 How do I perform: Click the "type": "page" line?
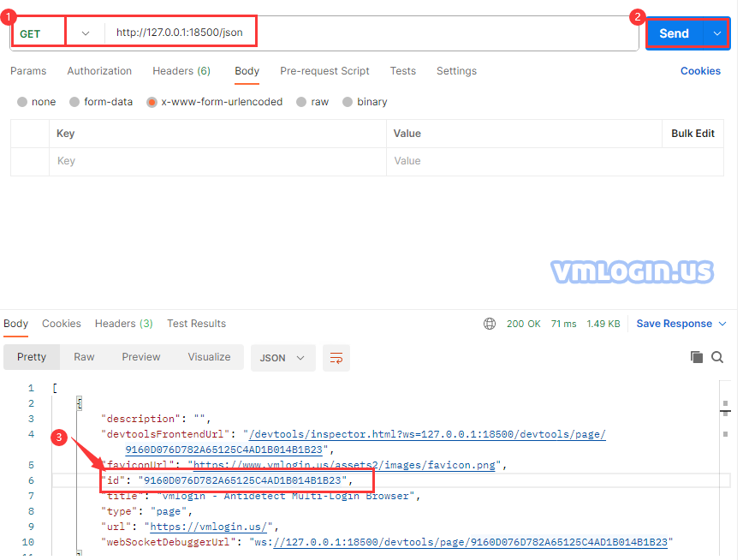click(146, 511)
